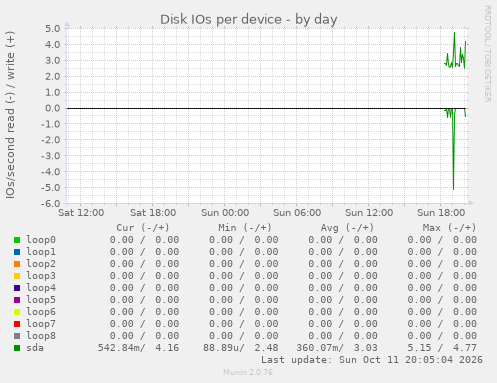The image size is (497, 383).
Task: Click the loop5 purple legend swatch
Action: tap(17, 300)
